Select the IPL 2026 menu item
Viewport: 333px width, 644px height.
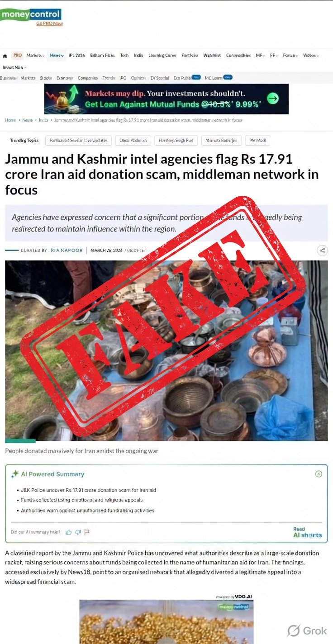point(76,56)
